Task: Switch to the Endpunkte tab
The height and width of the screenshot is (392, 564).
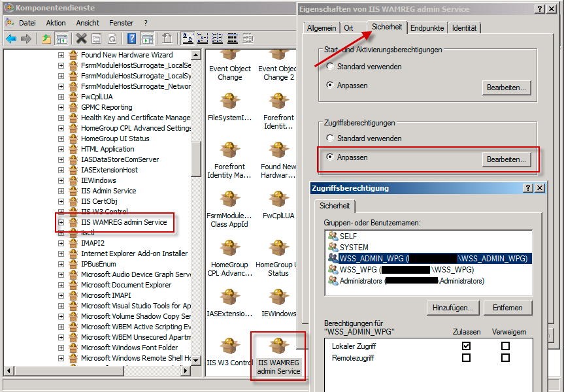Action: [427, 28]
